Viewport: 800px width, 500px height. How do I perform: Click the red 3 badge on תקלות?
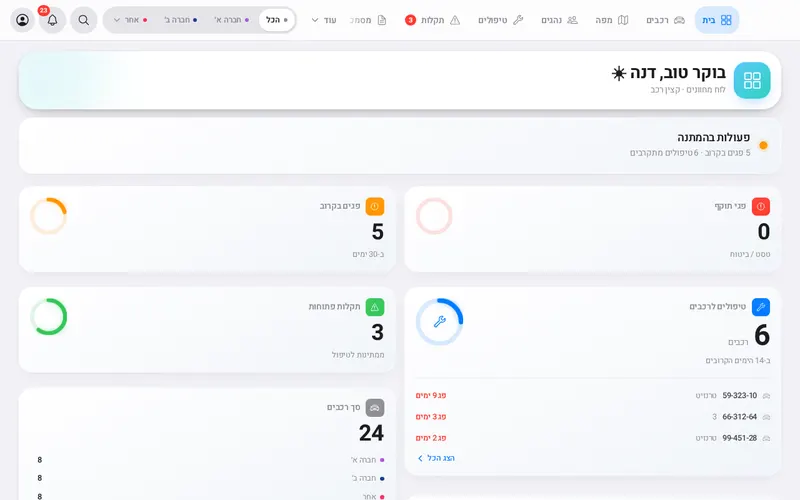[410, 20]
